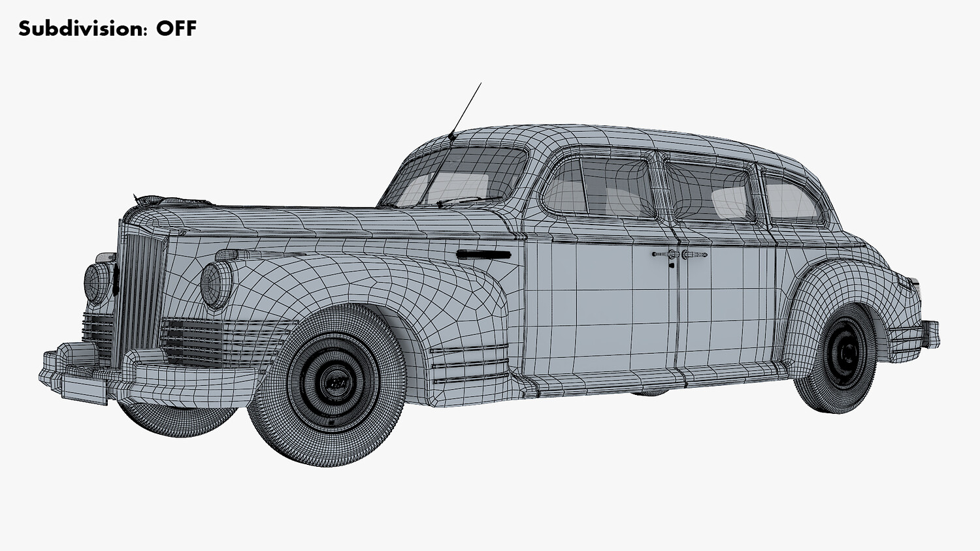
Task: Click the front windshield glass
Action: (456, 176)
